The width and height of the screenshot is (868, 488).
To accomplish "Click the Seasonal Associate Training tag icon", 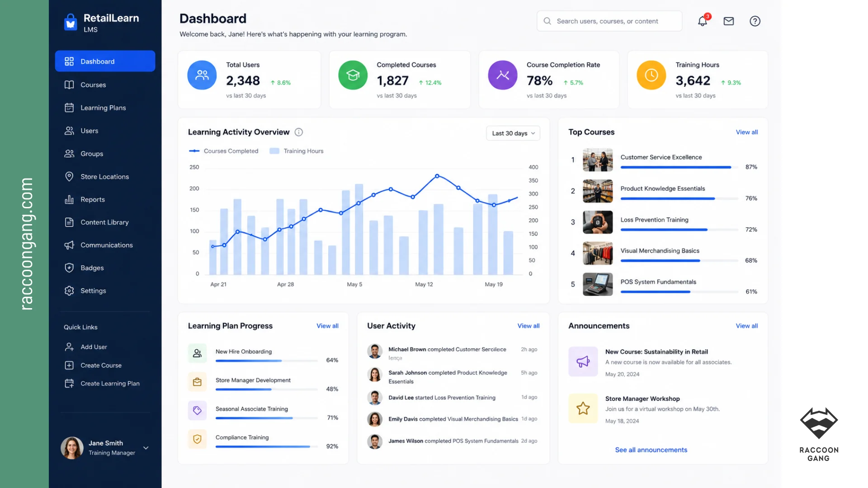I will (198, 410).
